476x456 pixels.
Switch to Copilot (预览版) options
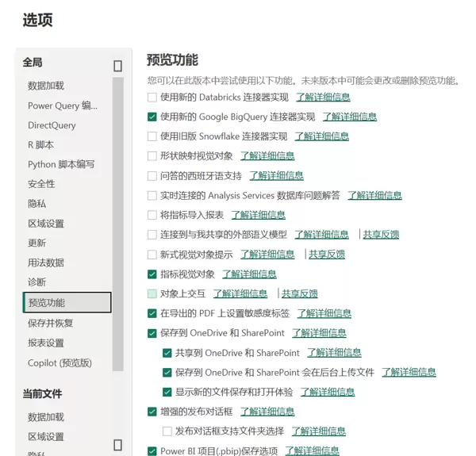coord(59,362)
